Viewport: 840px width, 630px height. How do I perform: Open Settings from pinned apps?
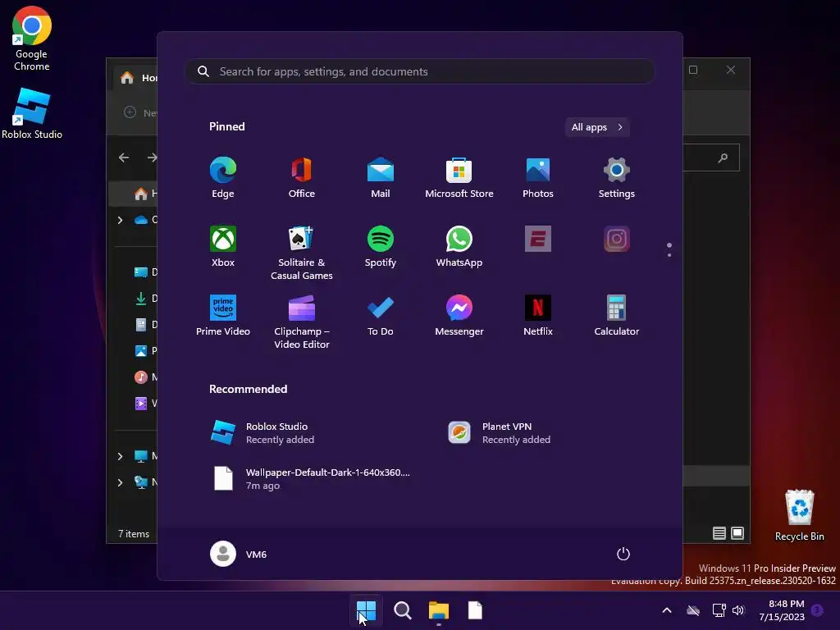tap(617, 178)
